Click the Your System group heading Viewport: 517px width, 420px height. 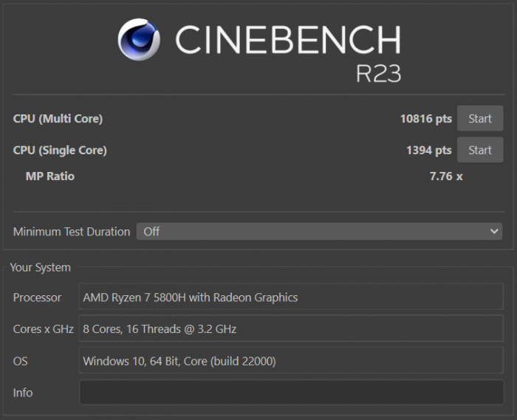(x=40, y=267)
